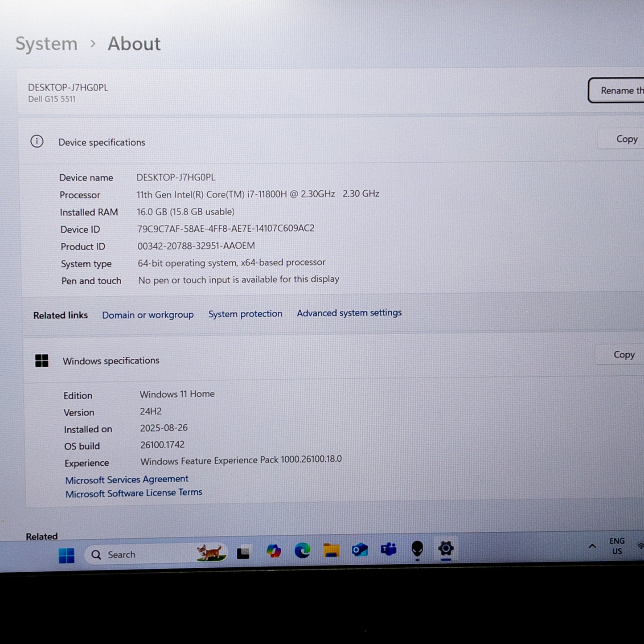Click the Version label

pos(79,412)
